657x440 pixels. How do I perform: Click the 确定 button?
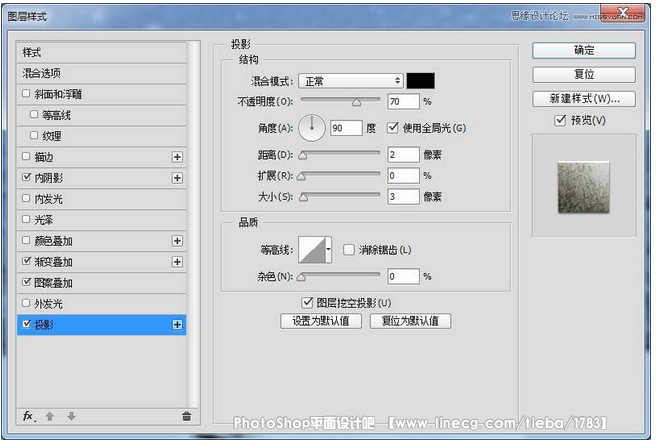point(584,50)
